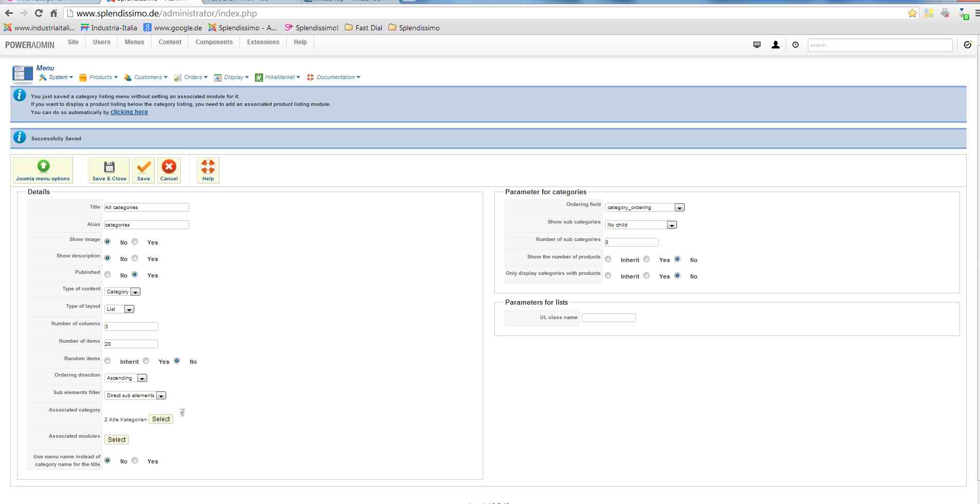Follow the "clicking here" link
980x504 pixels.
tap(129, 112)
